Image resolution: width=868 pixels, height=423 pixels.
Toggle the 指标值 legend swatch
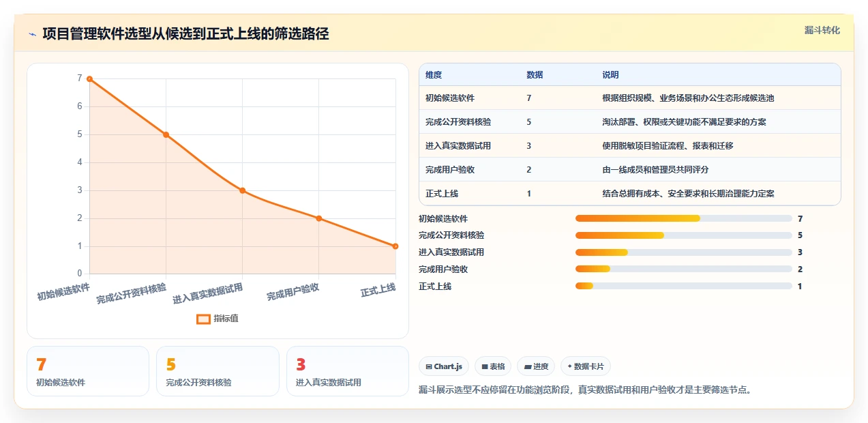(x=203, y=319)
